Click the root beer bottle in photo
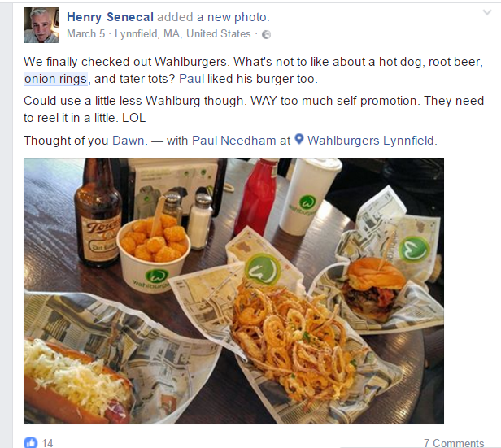The width and height of the screenshot is (501, 448). pos(98,214)
